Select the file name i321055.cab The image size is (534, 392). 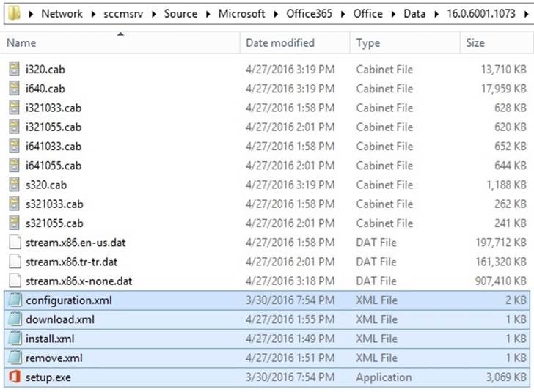(x=54, y=127)
